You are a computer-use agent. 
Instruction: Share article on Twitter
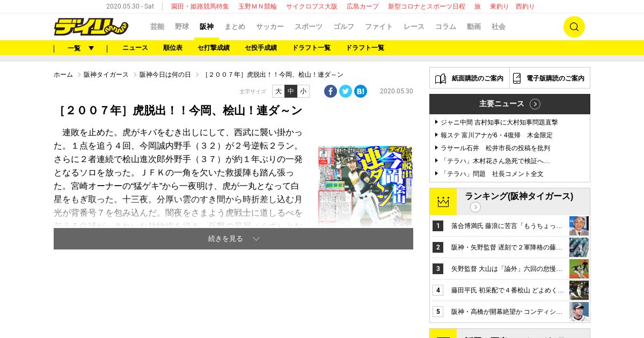[346, 91]
